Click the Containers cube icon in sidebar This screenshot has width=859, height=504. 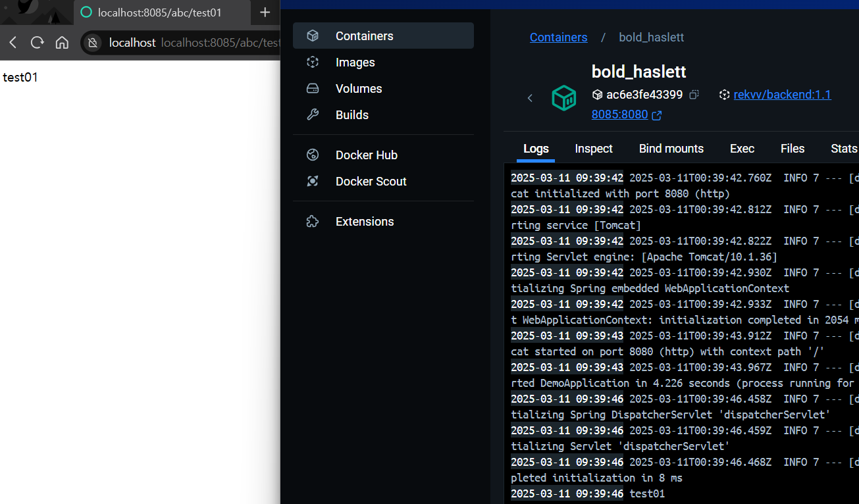click(313, 36)
